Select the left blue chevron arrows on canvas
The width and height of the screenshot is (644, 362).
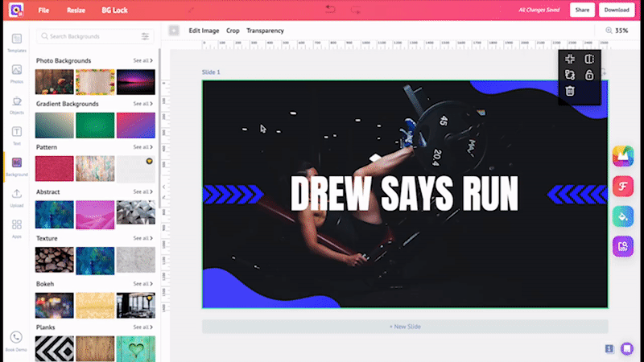click(x=233, y=194)
